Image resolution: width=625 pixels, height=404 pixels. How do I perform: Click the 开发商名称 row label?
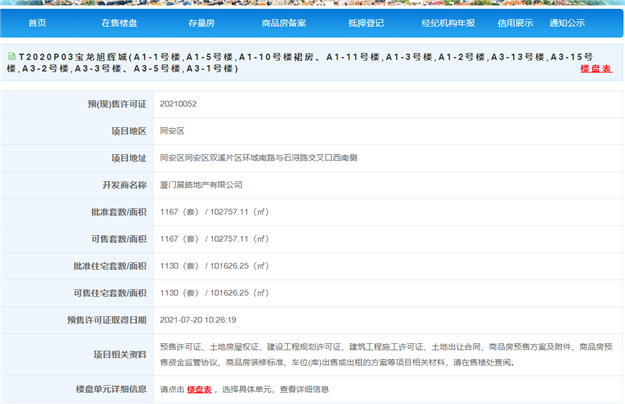coord(124,185)
